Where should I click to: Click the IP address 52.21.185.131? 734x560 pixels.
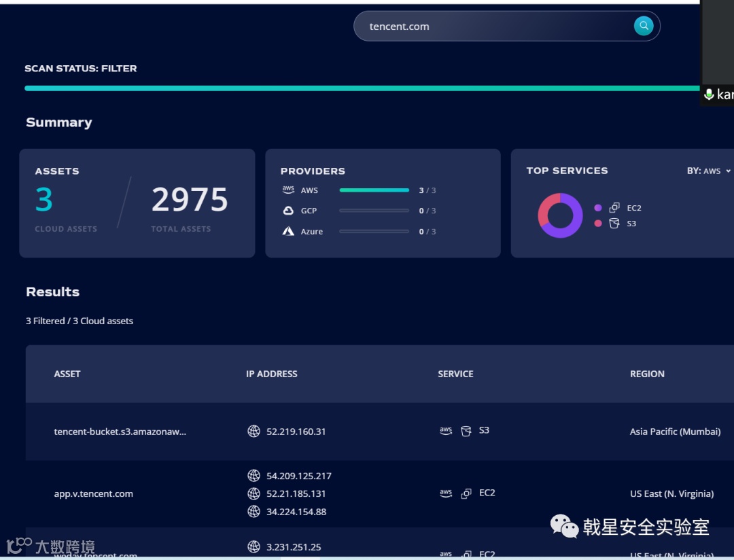296,493
